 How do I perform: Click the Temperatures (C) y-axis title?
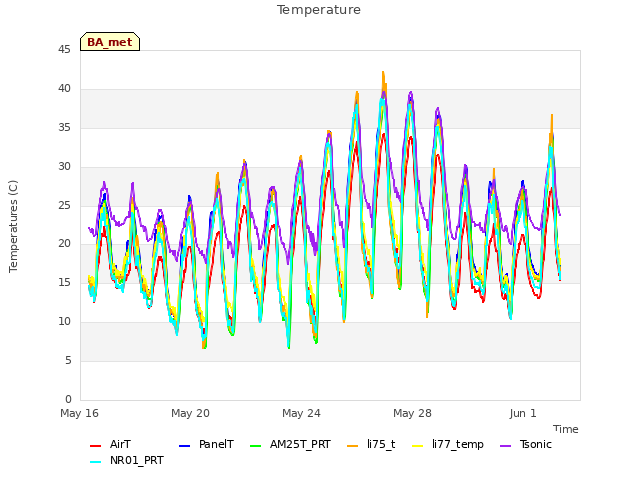point(13,226)
